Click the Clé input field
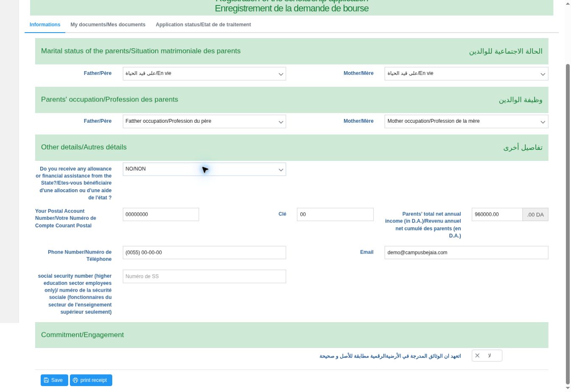This screenshot has width=571, height=392. [x=335, y=214]
